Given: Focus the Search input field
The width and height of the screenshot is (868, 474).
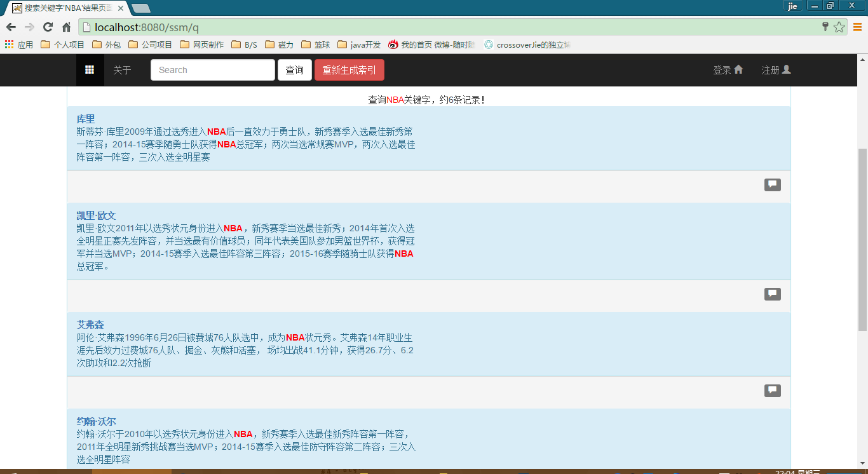Looking at the screenshot, I should pyautogui.click(x=213, y=70).
